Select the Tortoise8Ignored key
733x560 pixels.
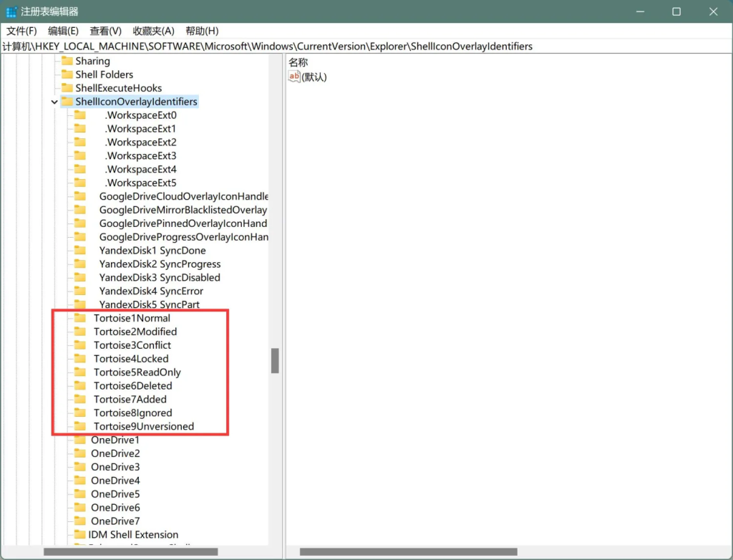pyautogui.click(x=132, y=413)
